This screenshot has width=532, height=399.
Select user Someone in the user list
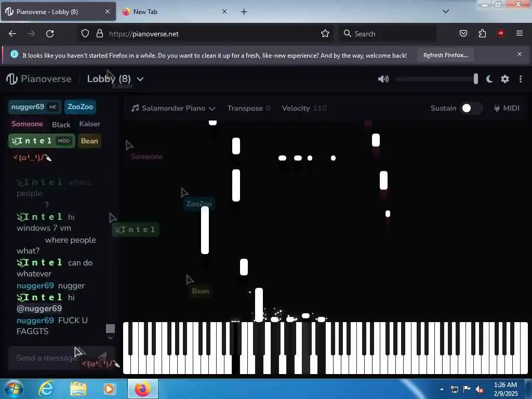27,124
